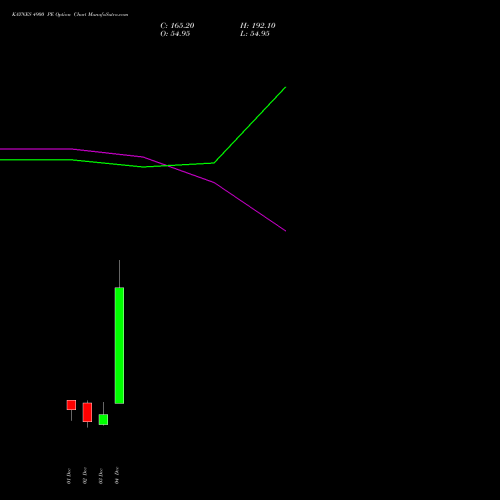Click the '01 Dec' date axis label

(69, 476)
